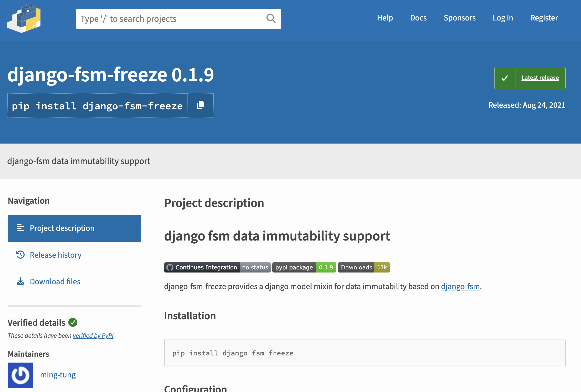Click the django-fsm data immutability support summary
The image size is (581, 392).
coord(79,161)
